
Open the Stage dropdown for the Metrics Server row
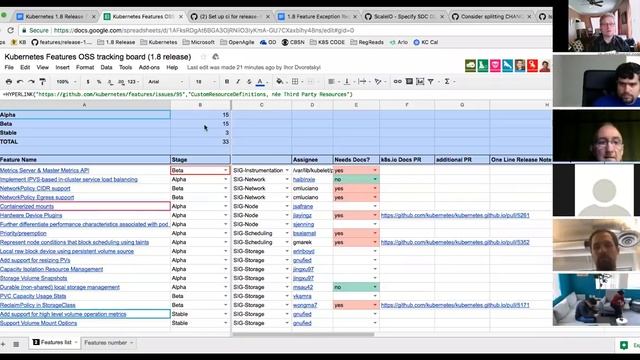pyautogui.click(x=225, y=170)
